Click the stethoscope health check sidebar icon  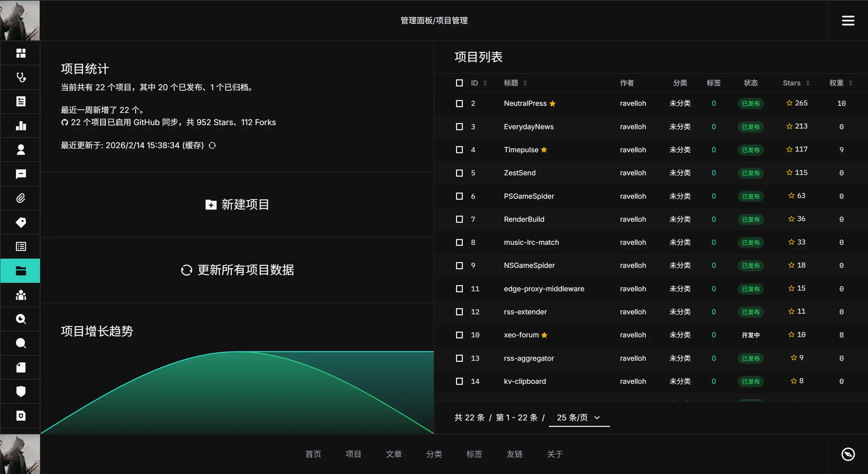point(21,77)
